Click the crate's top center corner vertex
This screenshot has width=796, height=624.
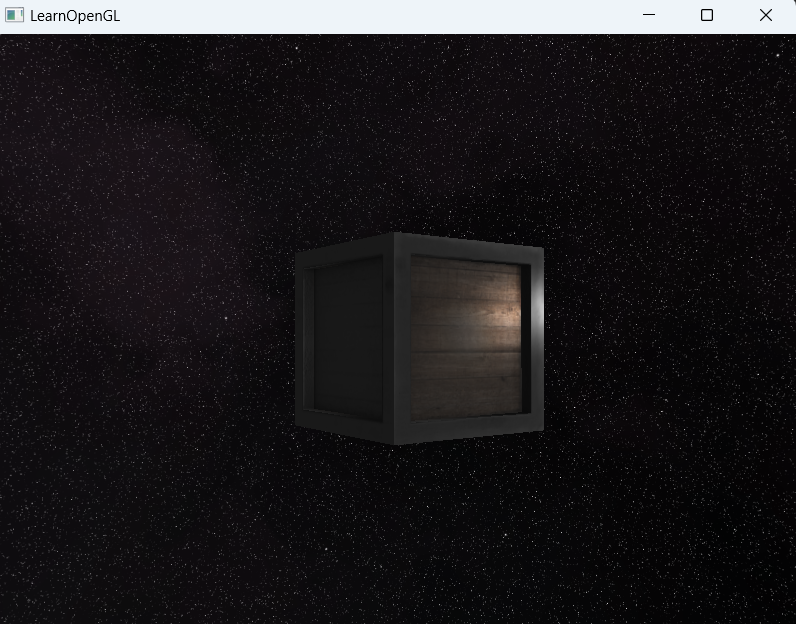click(x=394, y=233)
